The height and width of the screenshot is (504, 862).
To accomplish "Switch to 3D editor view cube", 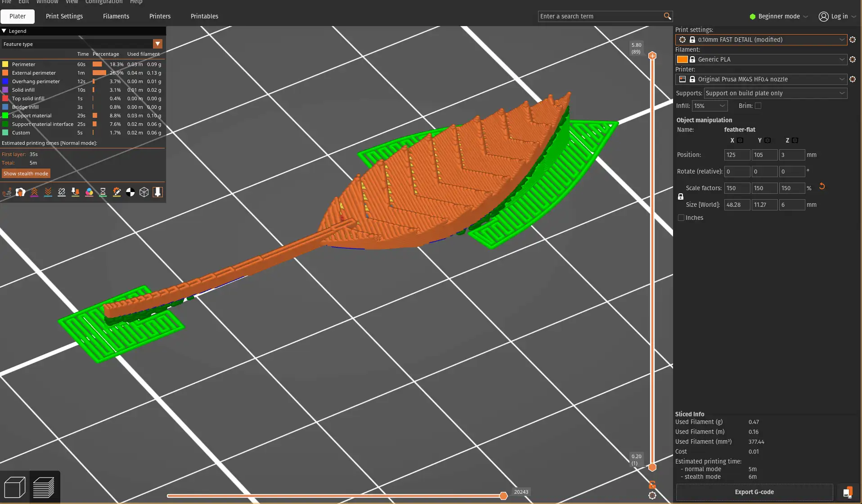I will tap(14, 487).
